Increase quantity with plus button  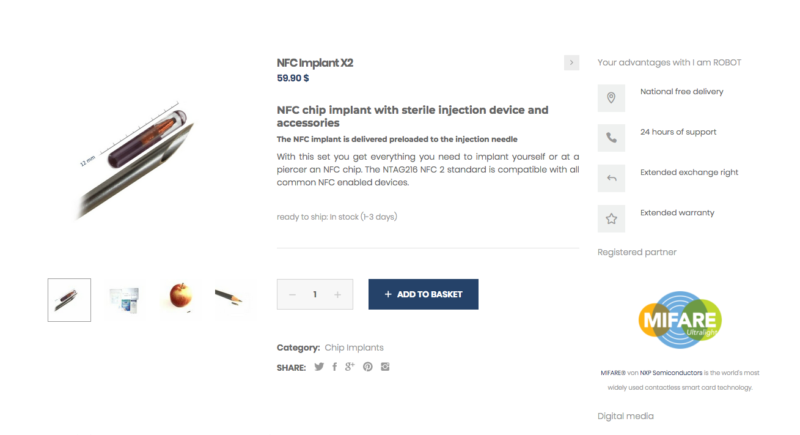pos(338,294)
